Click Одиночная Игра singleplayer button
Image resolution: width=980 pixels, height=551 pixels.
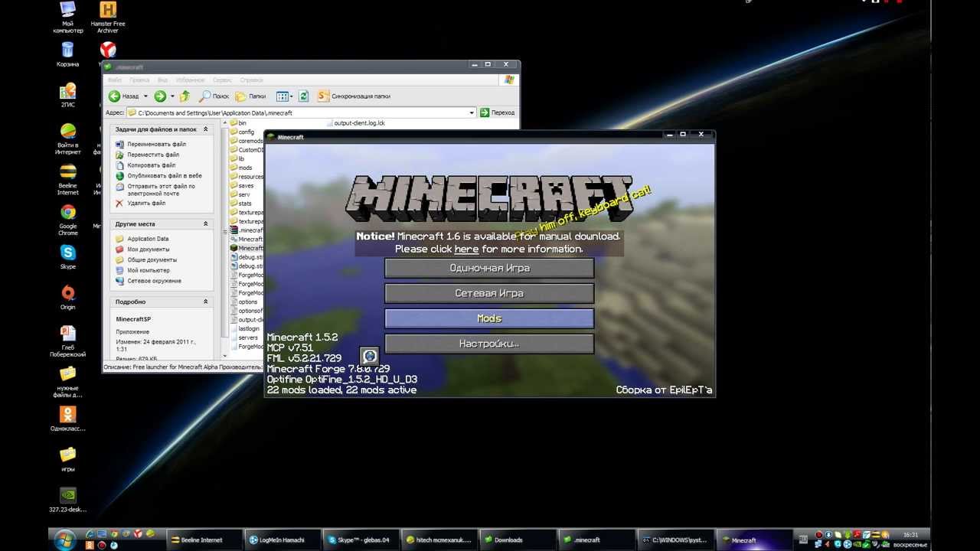(489, 268)
